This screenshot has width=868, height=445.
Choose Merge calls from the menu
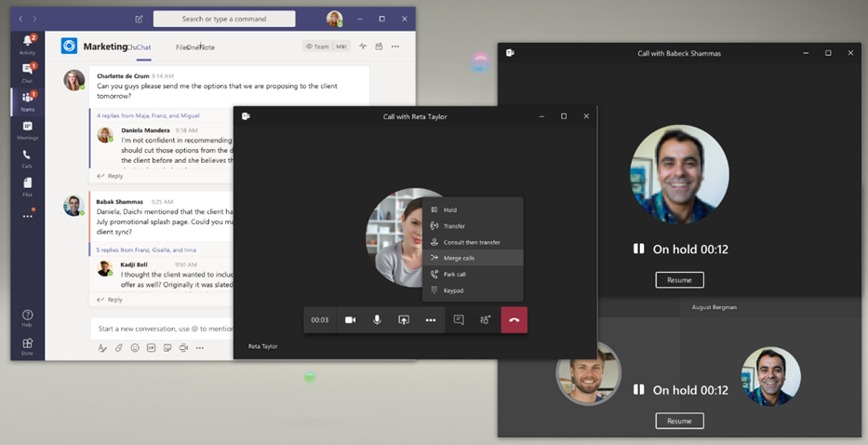point(459,258)
